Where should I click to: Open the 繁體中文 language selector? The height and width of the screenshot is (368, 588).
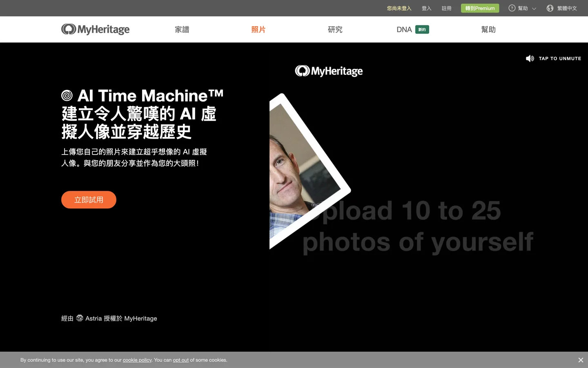[567, 8]
